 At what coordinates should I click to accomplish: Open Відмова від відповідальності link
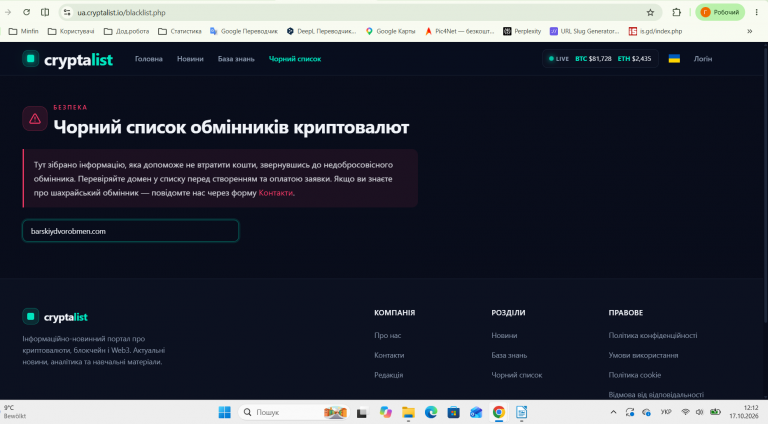coord(656,395)
